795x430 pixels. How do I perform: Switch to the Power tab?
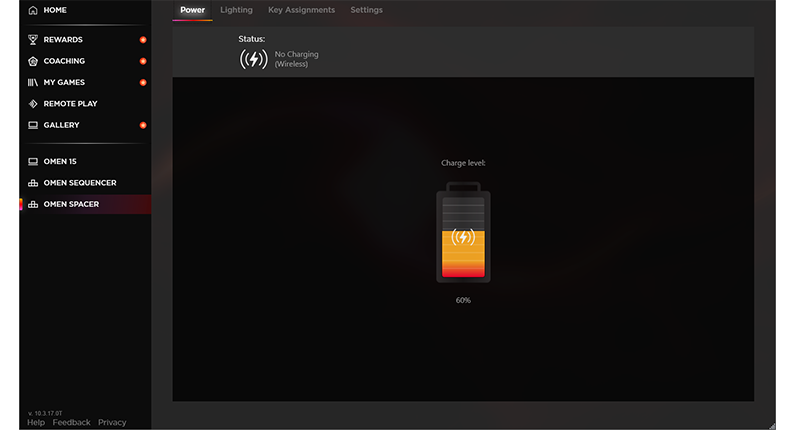tap(193, 10)
